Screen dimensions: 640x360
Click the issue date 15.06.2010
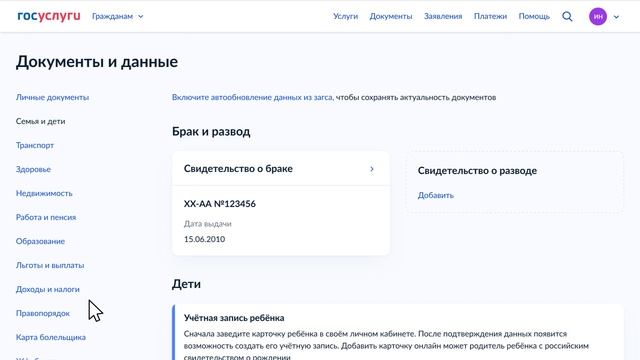pos(204,239)
